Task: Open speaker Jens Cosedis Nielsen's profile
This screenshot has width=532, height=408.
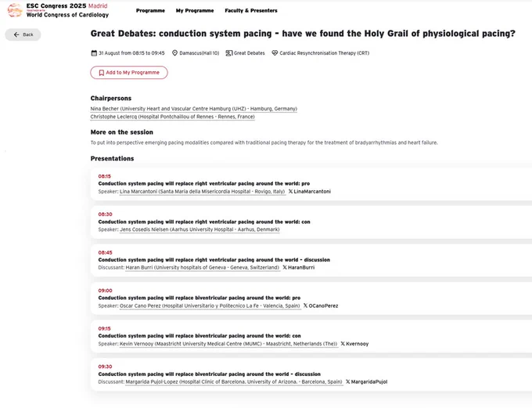Action: (199, 229)
